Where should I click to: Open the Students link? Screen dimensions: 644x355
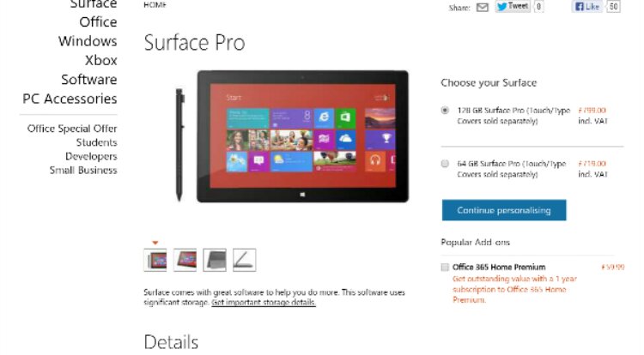96,142
